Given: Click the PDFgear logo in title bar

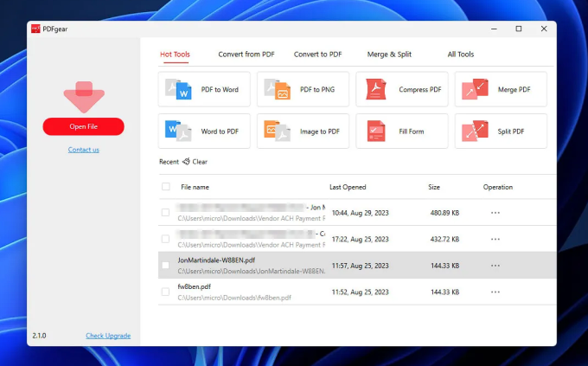Looking at the screenshot, I should click(x=35, y=29).
